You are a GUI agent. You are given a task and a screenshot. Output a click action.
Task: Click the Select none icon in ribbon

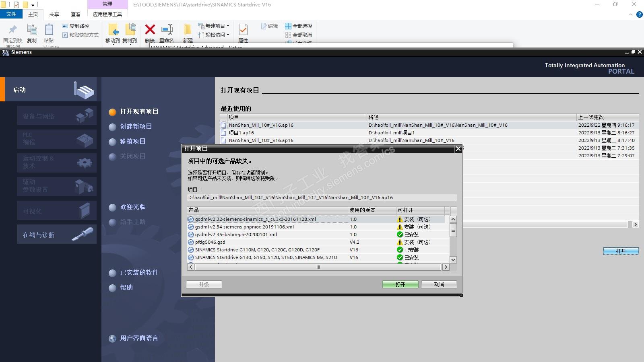288,35
